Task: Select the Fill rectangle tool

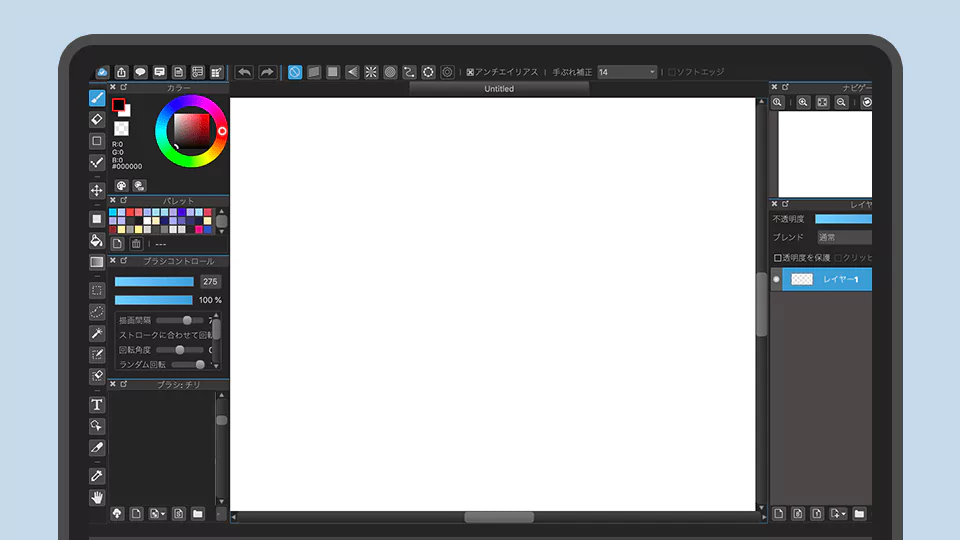Action: coord(97,219)
